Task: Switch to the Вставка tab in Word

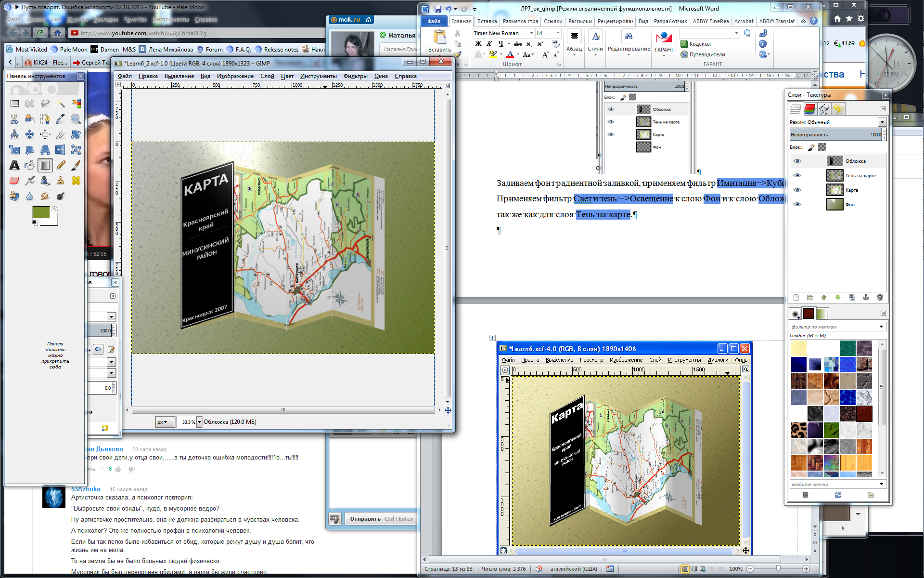Action: point(487,21)
